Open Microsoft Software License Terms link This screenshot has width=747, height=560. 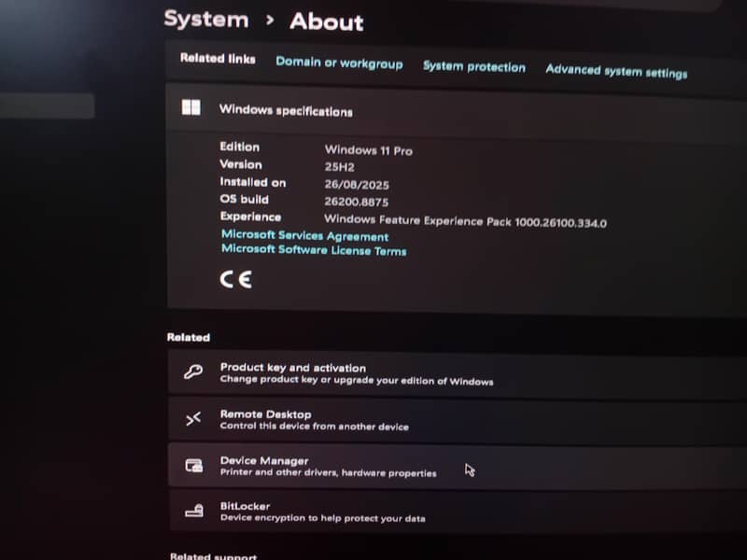tap(314, 249)
